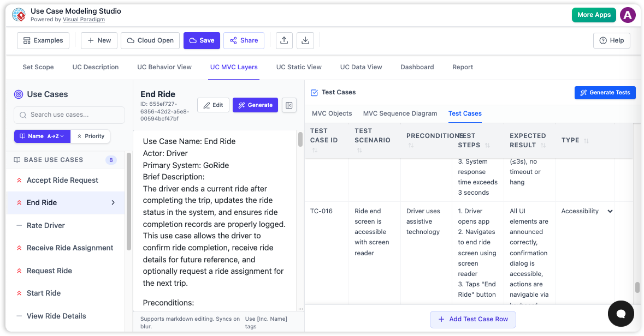Open the UC Behavior View tab
Screen dimensions: 644x336
click(x=164, y=67)
